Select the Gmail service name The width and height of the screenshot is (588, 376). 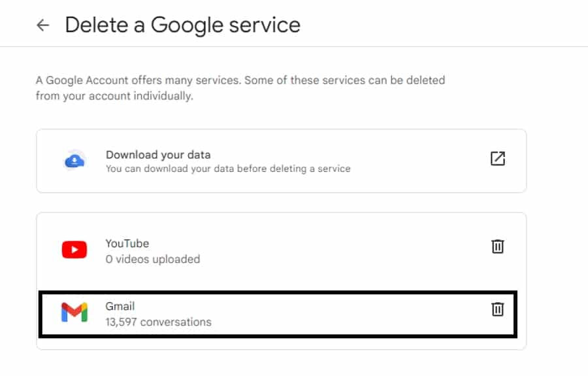click(x=120, y=306)
